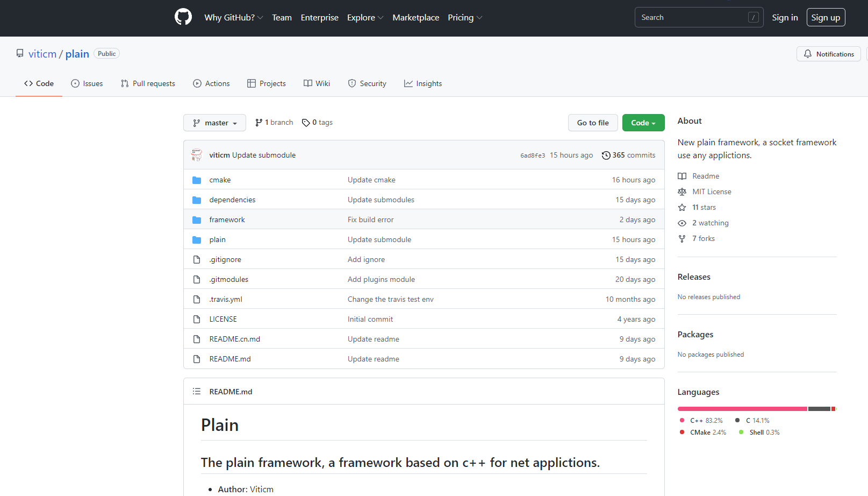Click the Team navigation link
Viewport: 868px width, 496px height.
click(282, 18)
